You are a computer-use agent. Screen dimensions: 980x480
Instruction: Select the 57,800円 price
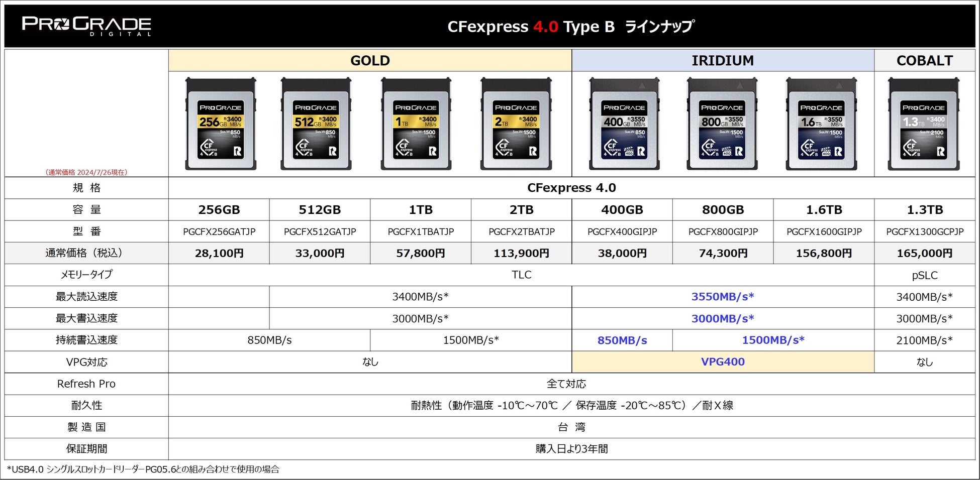(421, 253)
